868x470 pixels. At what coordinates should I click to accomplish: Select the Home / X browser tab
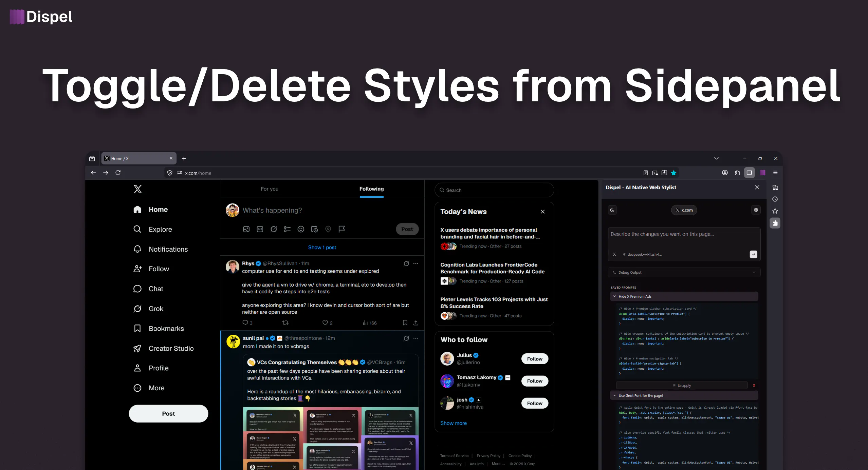pyautogui.click(x=138, y=158)
